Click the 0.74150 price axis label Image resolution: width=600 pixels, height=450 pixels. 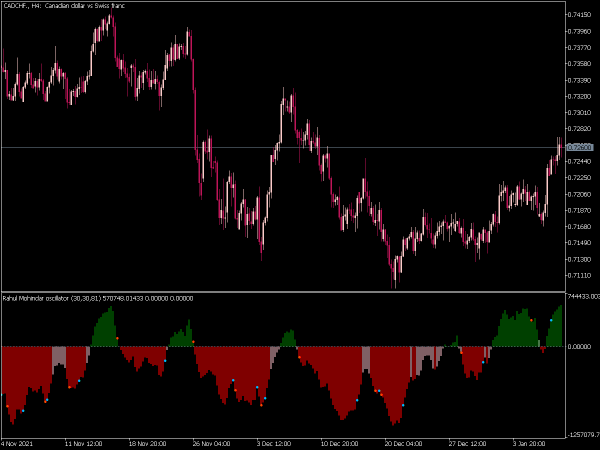click(x=580, y=15)
